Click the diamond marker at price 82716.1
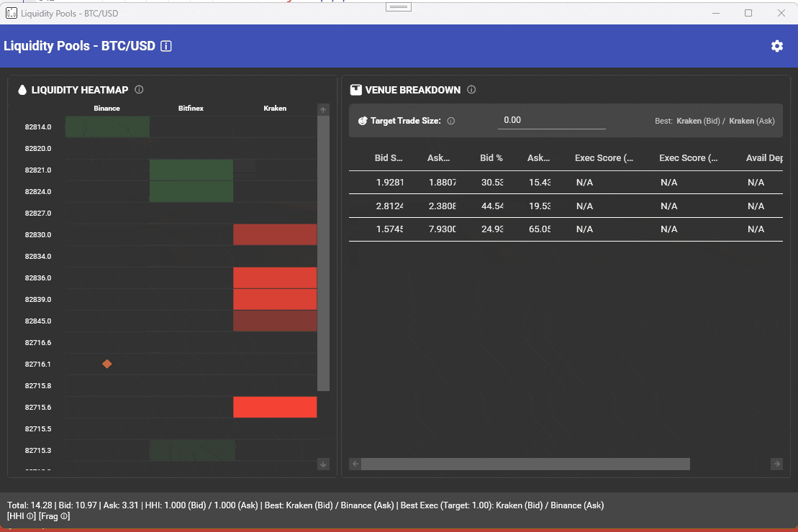This screenshot has width=798, height=532. pyautogui.click(x=107, y=364)
